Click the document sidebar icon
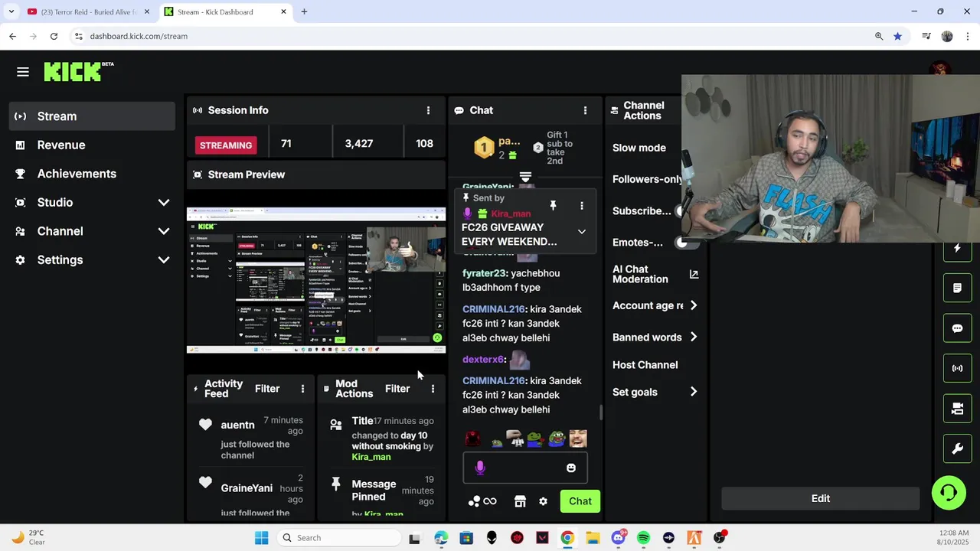The height and width of the screenshot is (551, 980). (x=957, y=288)
